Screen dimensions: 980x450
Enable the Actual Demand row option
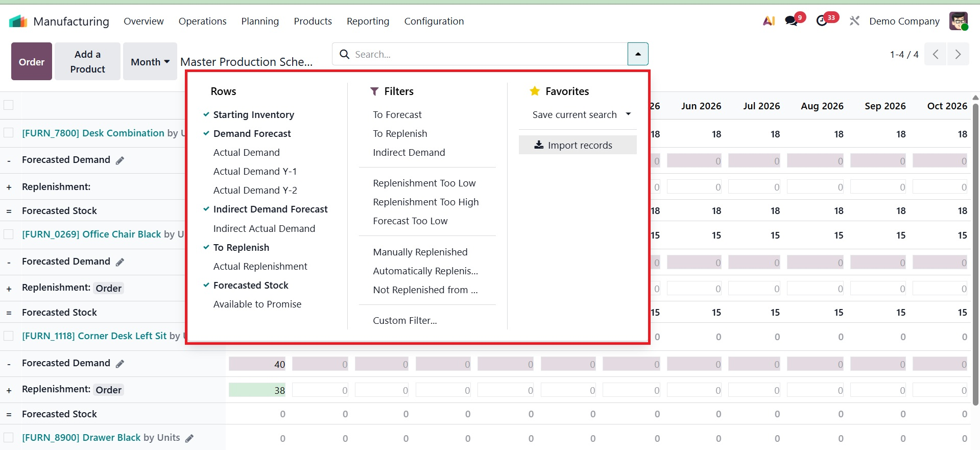point(246,153)
